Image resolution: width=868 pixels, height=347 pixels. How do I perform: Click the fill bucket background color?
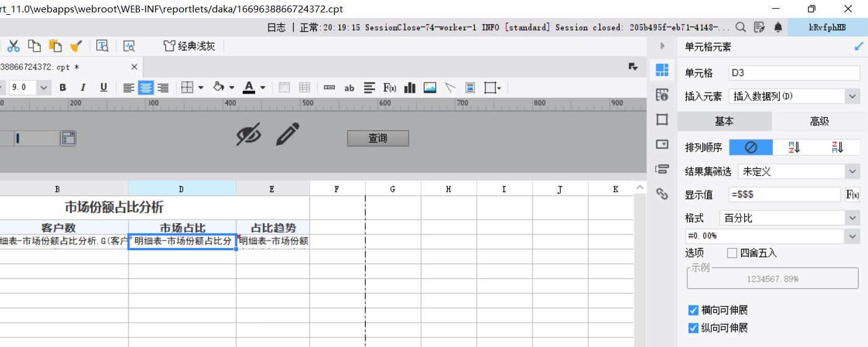[x=219, y=88]
